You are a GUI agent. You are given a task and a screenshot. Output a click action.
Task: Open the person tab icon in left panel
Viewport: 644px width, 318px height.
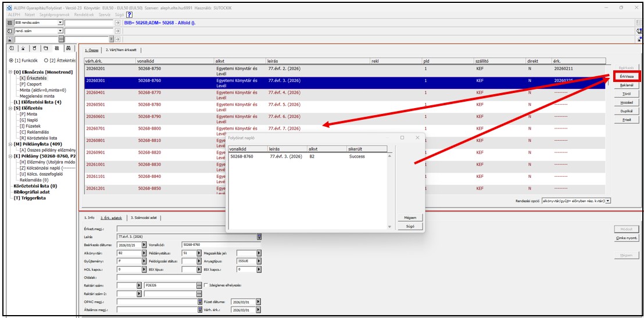[x=23, y=48]
